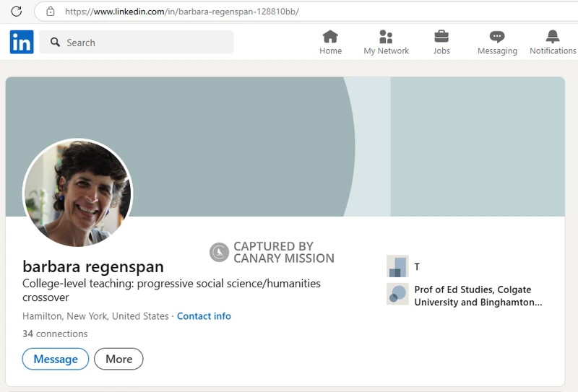
Task: Open the More options button
Action: (118, 359)
